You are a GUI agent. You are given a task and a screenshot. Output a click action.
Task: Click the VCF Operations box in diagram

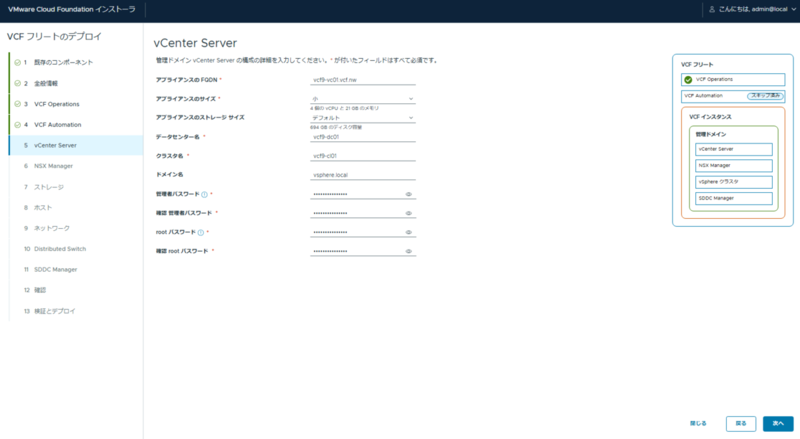pos(733,80)
